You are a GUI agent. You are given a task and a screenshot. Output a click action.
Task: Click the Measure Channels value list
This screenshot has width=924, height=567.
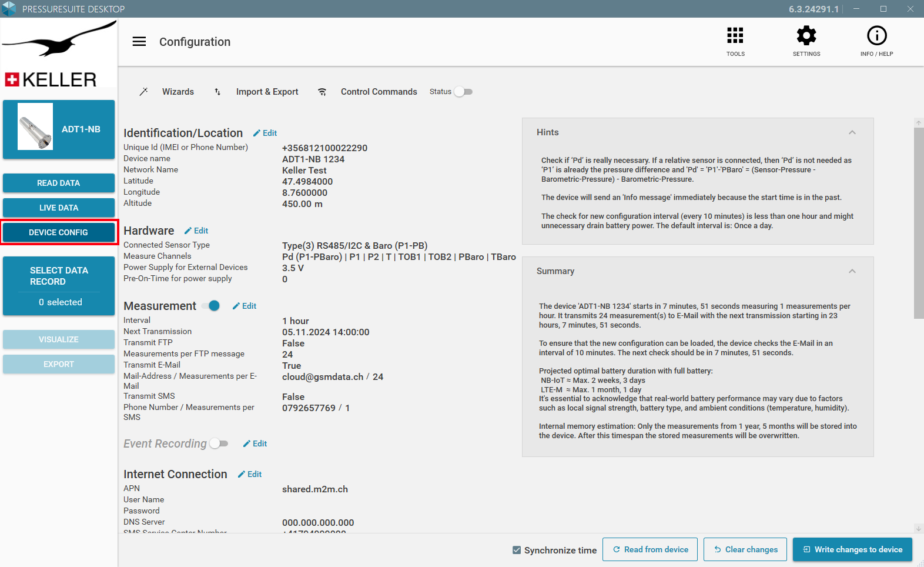(399, 257)
